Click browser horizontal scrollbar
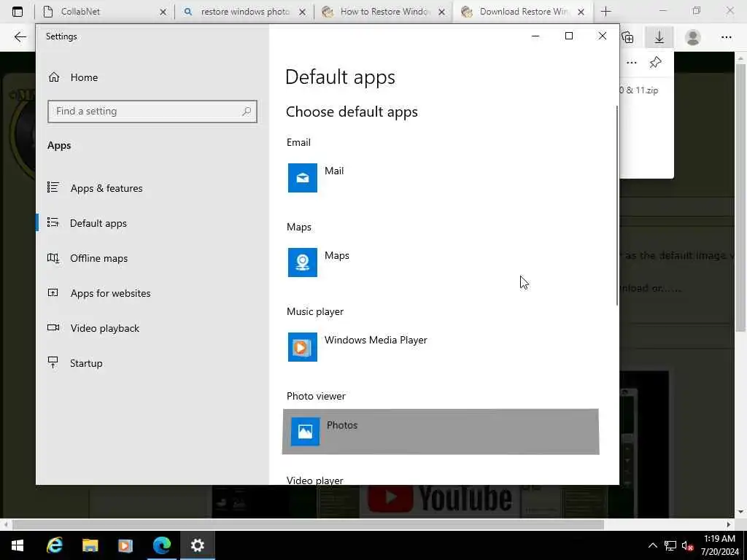This screenshot has height=560, width=747. (x=309, y=525)
